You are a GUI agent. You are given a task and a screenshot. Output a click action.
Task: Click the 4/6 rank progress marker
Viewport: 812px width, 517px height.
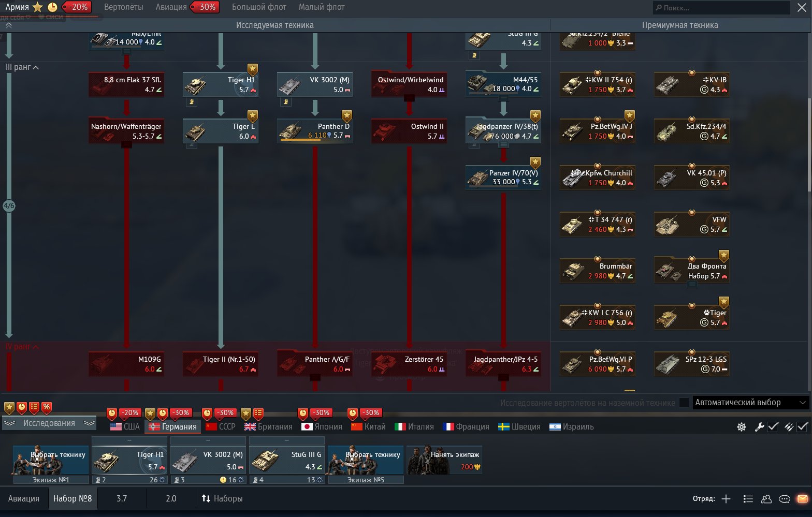click(x=9, y=206)
